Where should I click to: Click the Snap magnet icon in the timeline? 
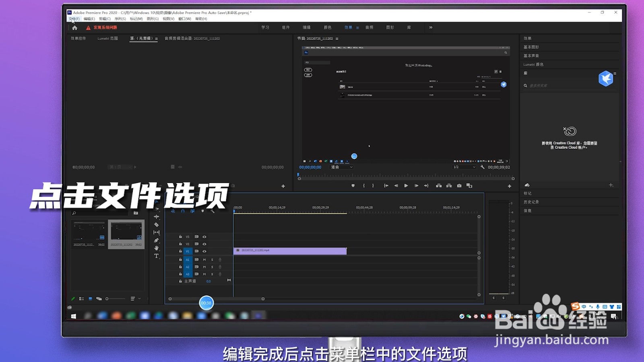pyautogui.click(x=183, y=211)
